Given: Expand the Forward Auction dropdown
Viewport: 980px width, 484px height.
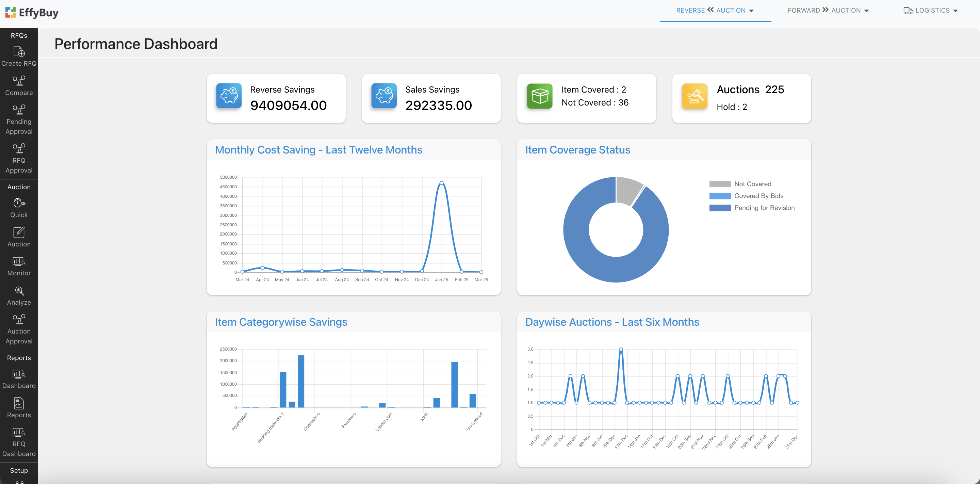Looking at the screenshot, I should pos(828,11).
